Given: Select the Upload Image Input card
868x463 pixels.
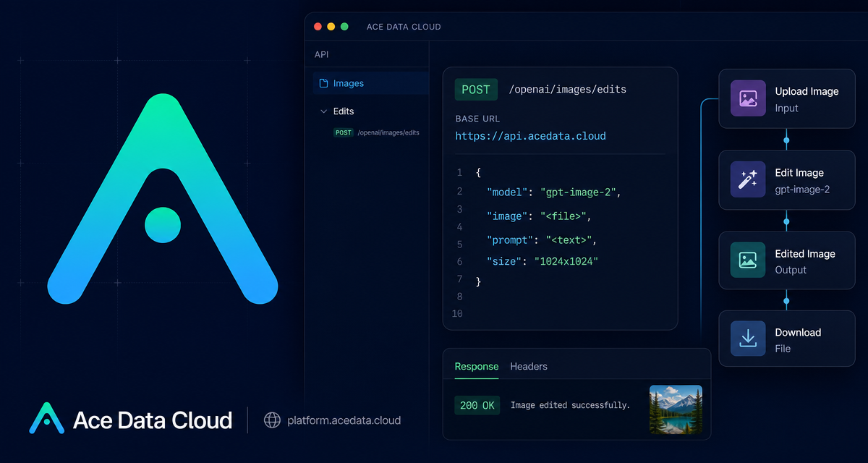Looking at the screenshot, I should click(x=787, y=99).
